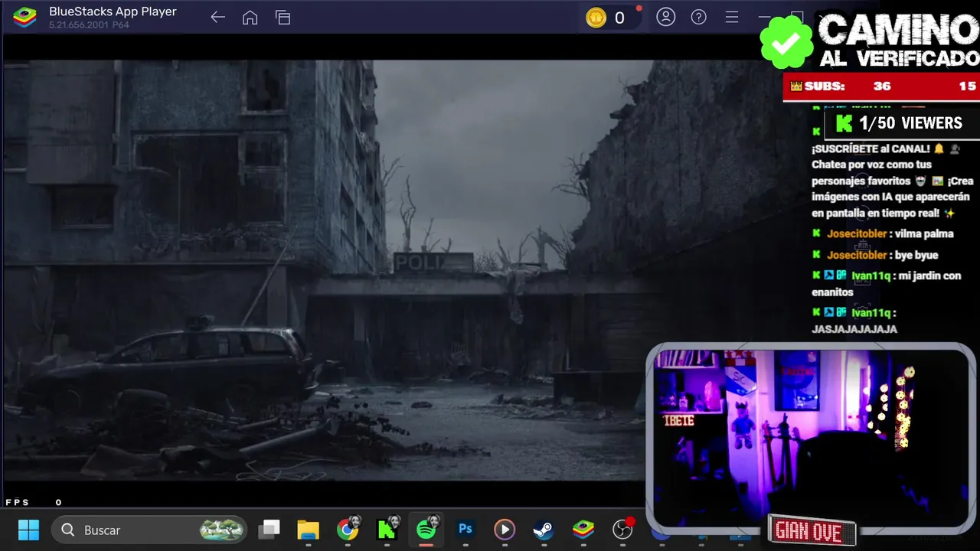Open Google Chrome from taskbar

pyautogui.click(x=348, y=530)
